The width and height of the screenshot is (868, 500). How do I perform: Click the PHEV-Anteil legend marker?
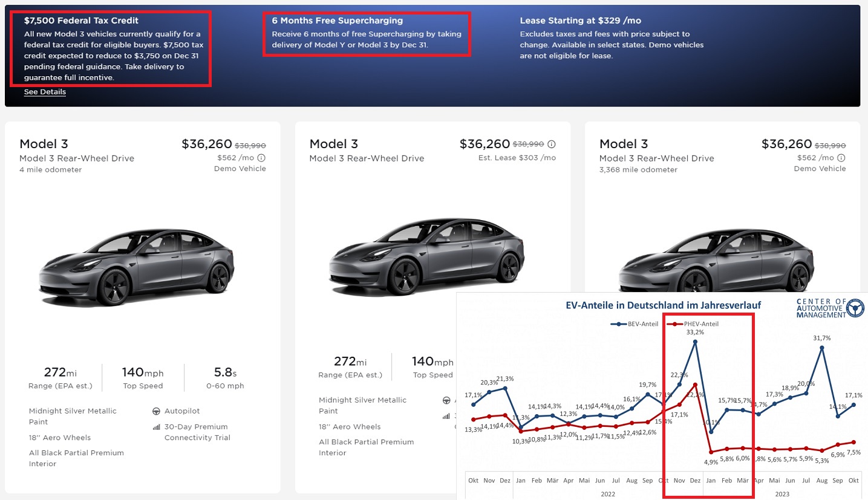tap(674, 324)
